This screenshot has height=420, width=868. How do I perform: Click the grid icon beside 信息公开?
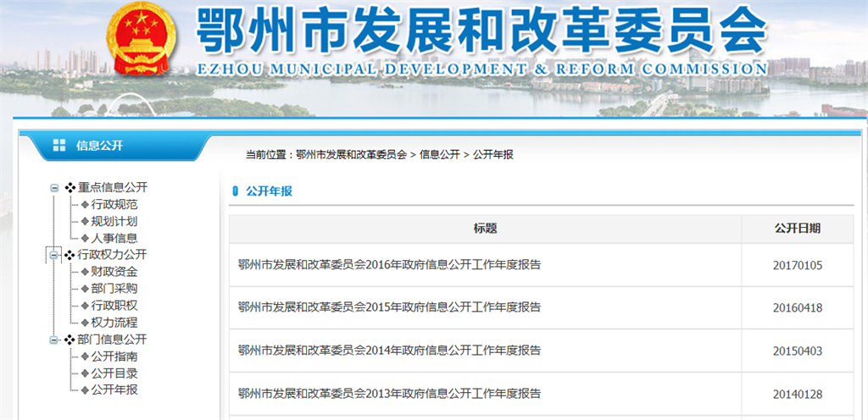click(x=58, y=146)
